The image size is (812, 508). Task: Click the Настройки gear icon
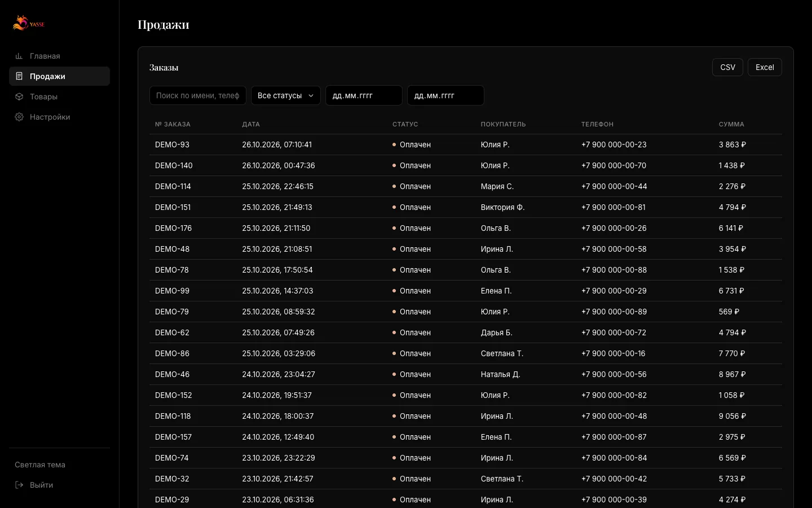coord(19,117)
